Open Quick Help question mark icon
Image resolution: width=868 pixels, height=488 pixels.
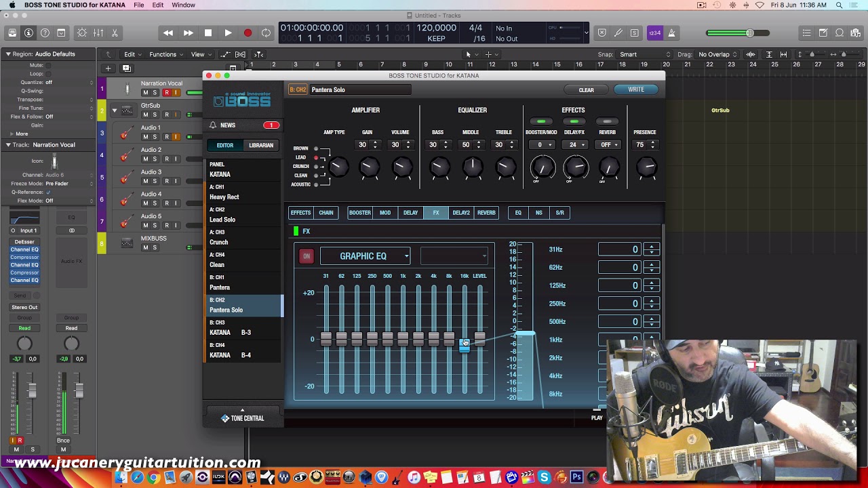click(x=45, y=33)
